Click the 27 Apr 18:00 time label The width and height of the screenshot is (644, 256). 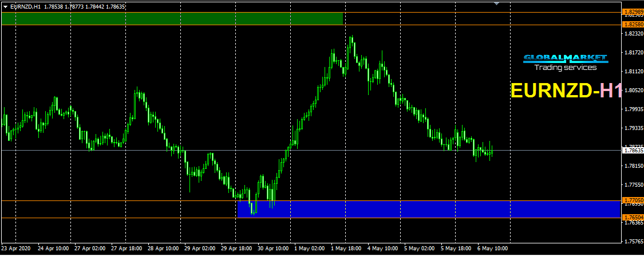click(x=127, y=249)
